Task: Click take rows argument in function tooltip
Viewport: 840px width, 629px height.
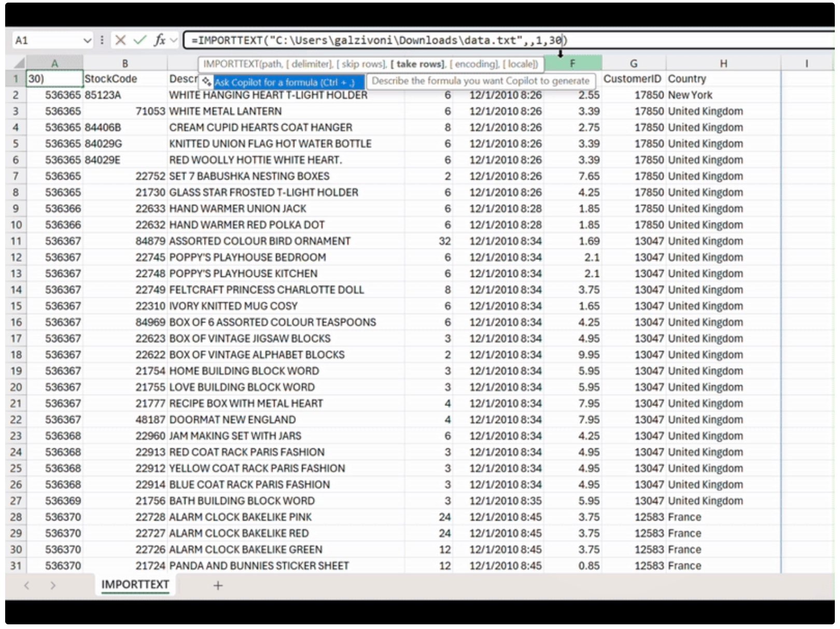Action: point(417,64)
